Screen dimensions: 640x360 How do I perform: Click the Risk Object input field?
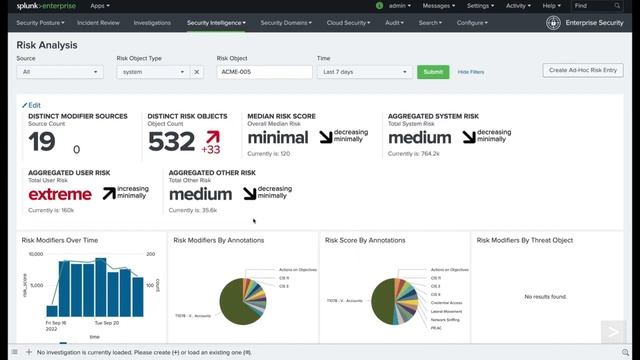point(264,72)
